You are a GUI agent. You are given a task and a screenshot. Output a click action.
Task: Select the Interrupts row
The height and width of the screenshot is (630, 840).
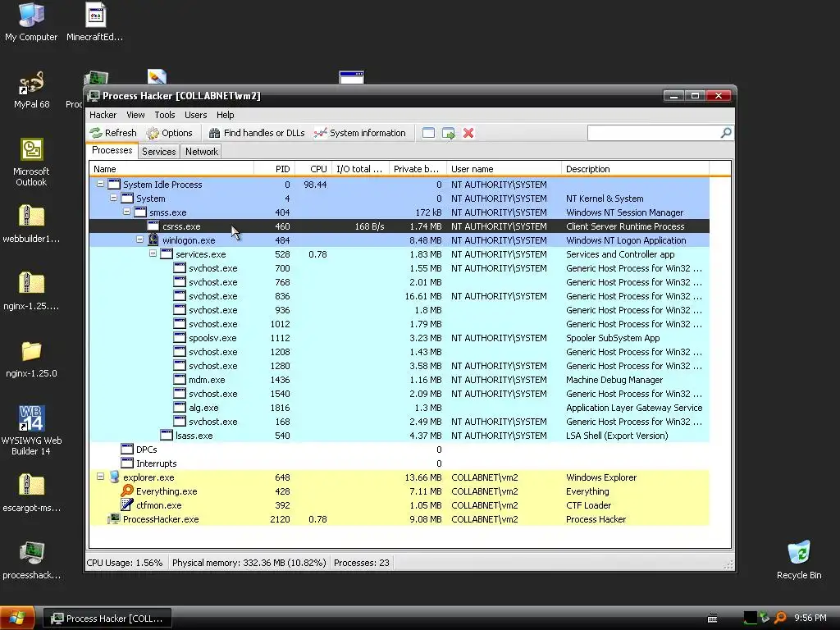click(399, 463)
